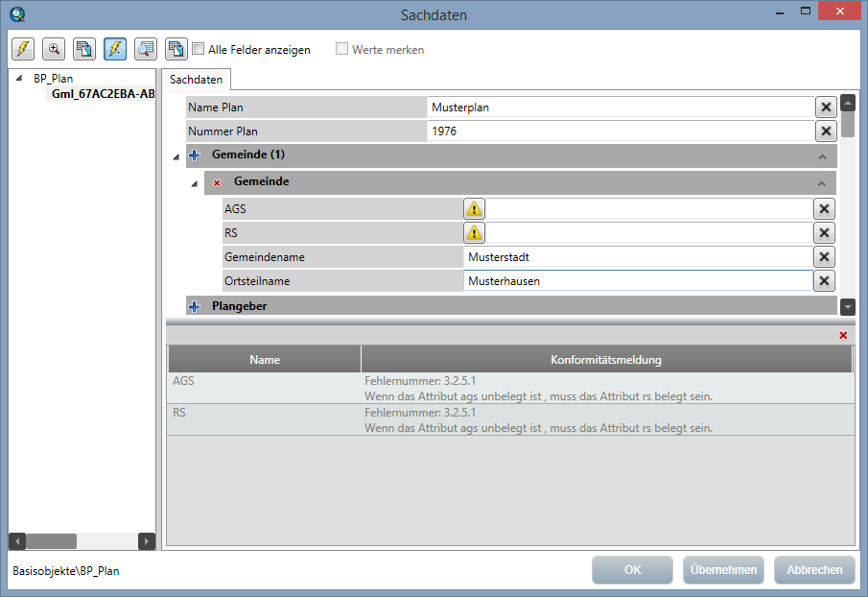Enable Alle Felder anzeigen checkbox
The image size is (868, 597).
(x=199, y=49)
